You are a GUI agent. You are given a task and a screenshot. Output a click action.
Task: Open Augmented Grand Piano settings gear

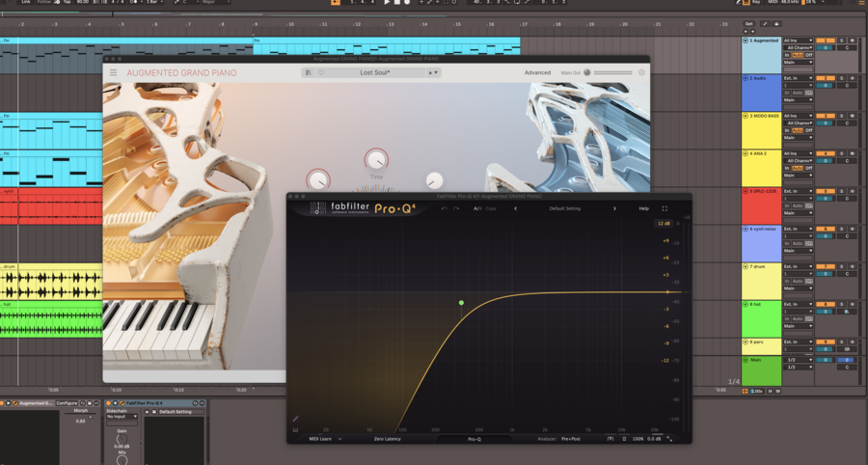[x=641, y=72]
